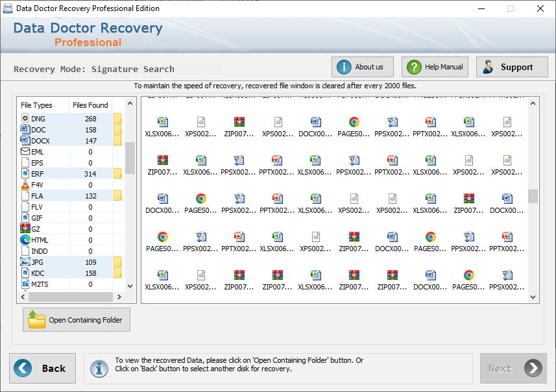Open the folder icon in DOCX row
This screenshot has height=392, width=556.
point(117,140)
